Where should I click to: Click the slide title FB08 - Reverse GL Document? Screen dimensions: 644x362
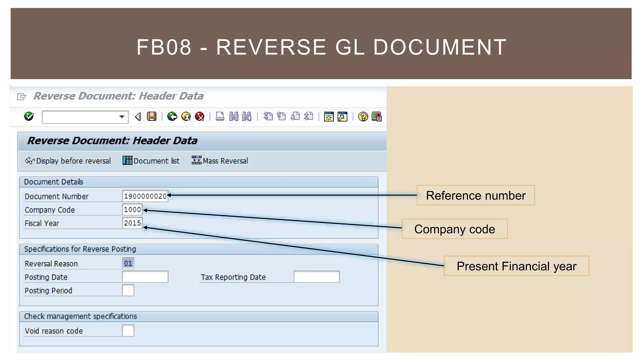(x=321, y=47)
